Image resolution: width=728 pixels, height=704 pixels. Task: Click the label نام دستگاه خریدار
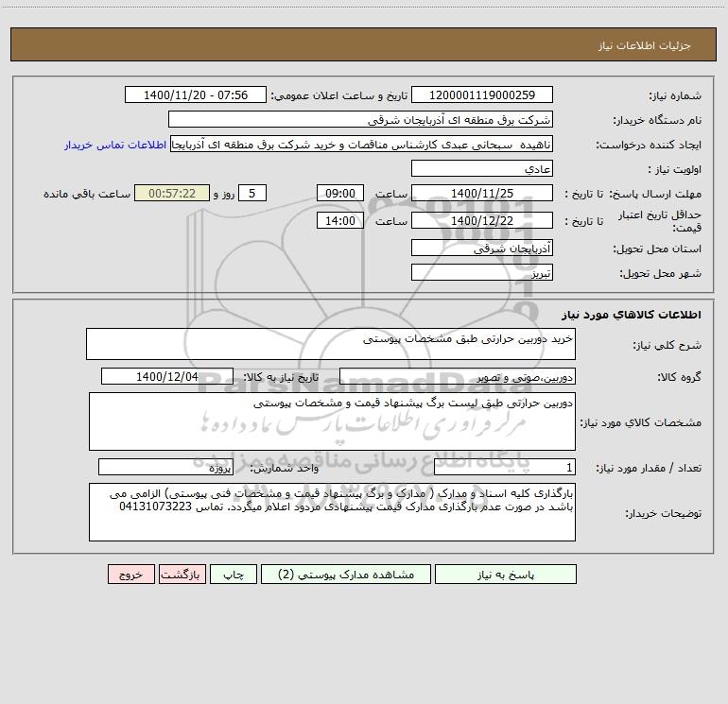click(657, 121)
